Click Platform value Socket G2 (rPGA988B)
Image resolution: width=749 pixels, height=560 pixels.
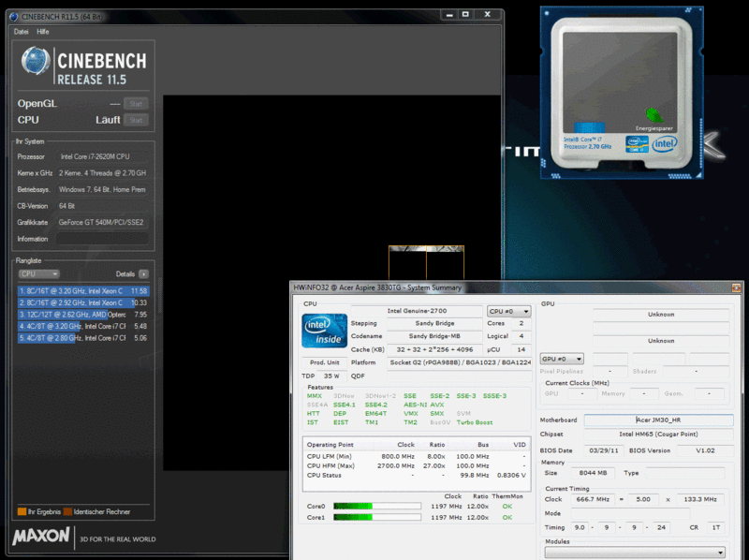460,362
